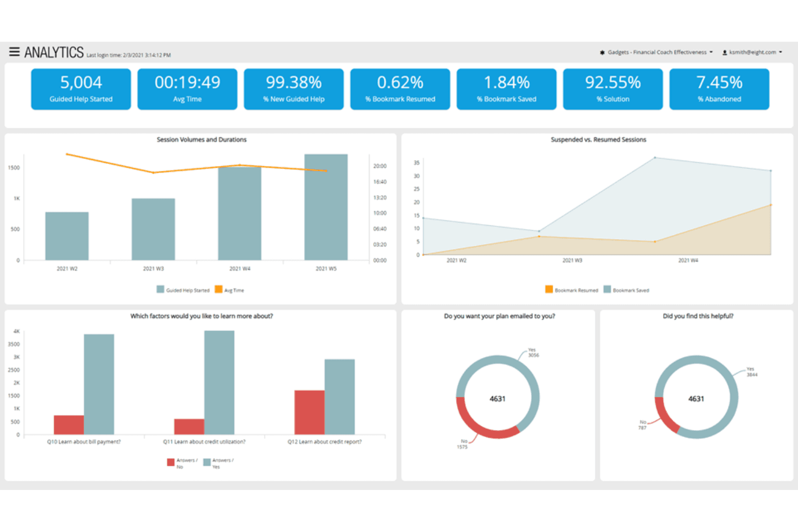Open the 99.38% New Guided Help tile
798x532 pixels.
click(x=294, y=89)
